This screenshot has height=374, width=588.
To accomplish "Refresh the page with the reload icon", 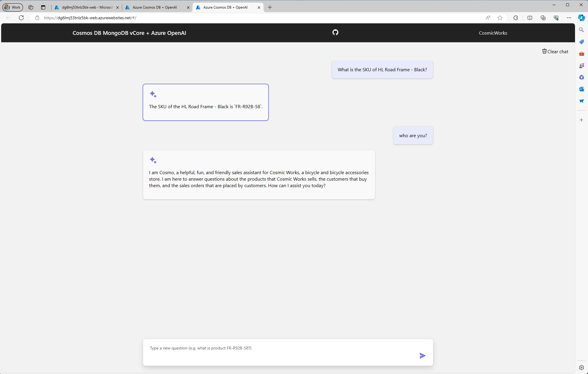I will coord(21,18).
